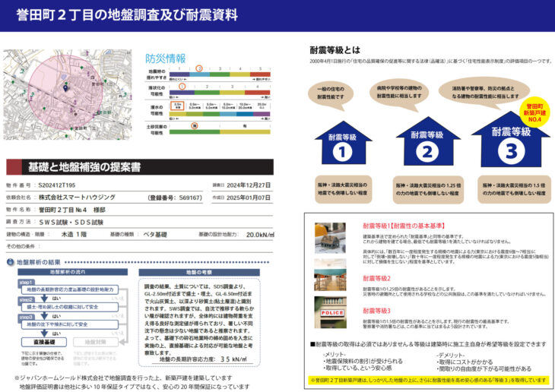555x392 pixels.
Task: Click the yellow 誉田町新築戸建 NO.4 badge
Action: point(534,112)
